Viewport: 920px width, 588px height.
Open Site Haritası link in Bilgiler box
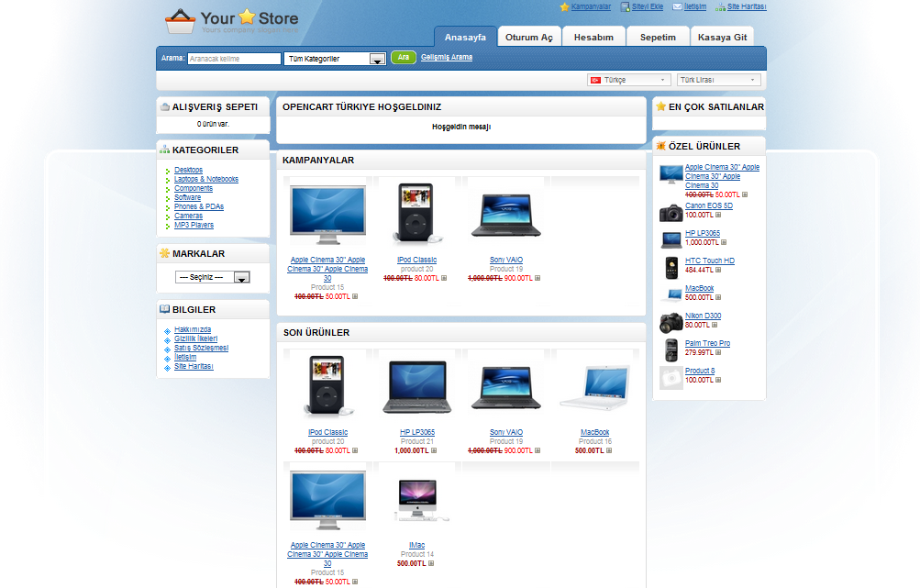[194, 366]
